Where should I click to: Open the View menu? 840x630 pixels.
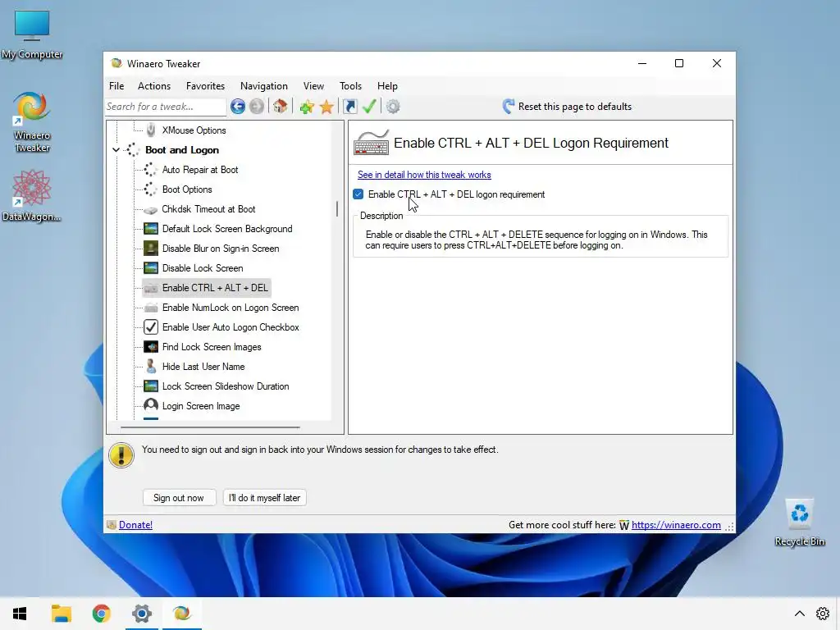pyautogui.click(x=313, y=85)
